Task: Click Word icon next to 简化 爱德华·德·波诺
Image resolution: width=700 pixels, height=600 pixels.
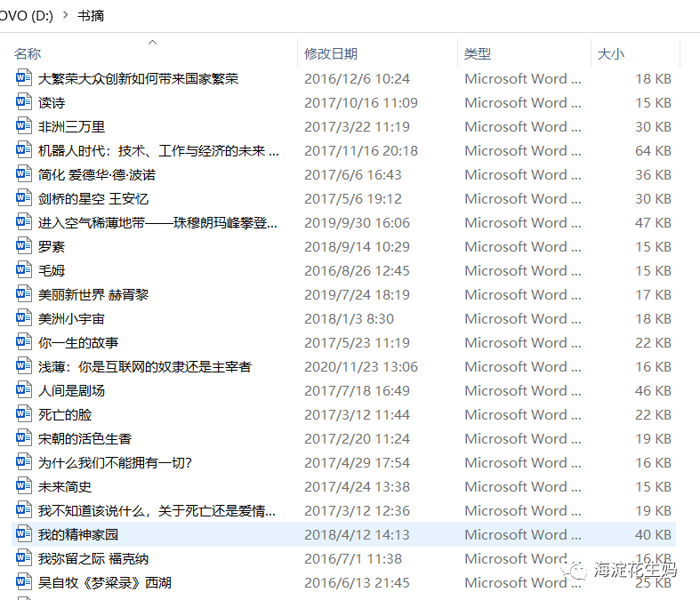Action: tap(24, 174)
